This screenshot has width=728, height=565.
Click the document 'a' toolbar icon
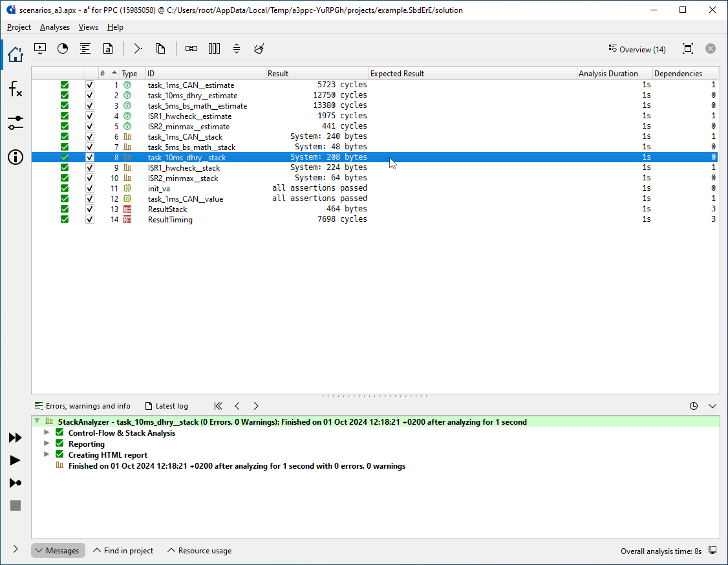108,48
